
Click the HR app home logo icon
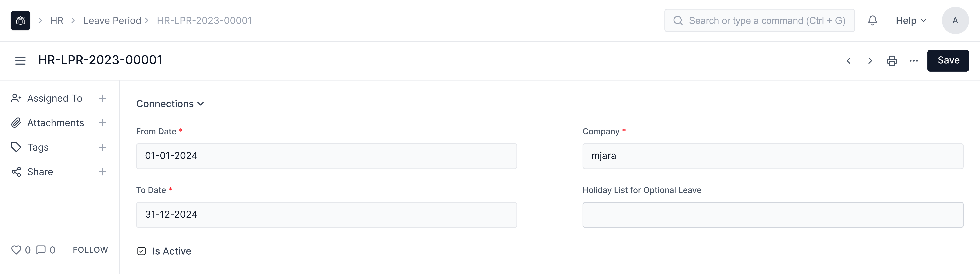pos(20,21)
